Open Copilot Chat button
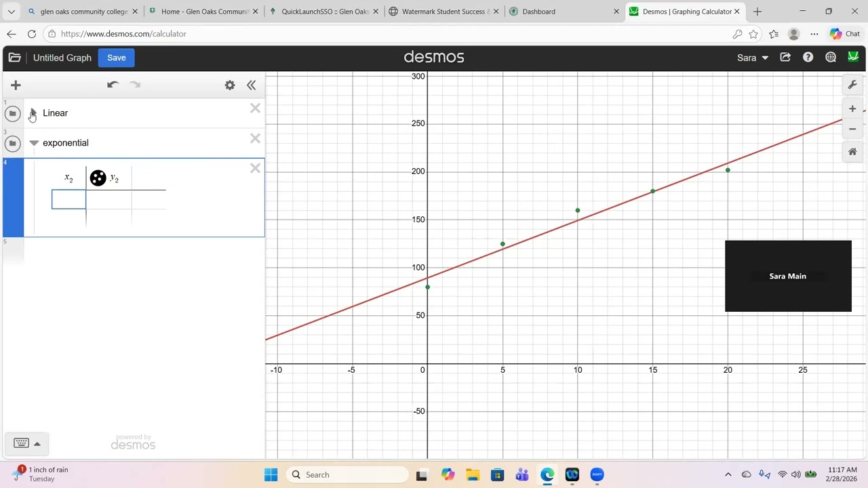 [x=844, y=34]
